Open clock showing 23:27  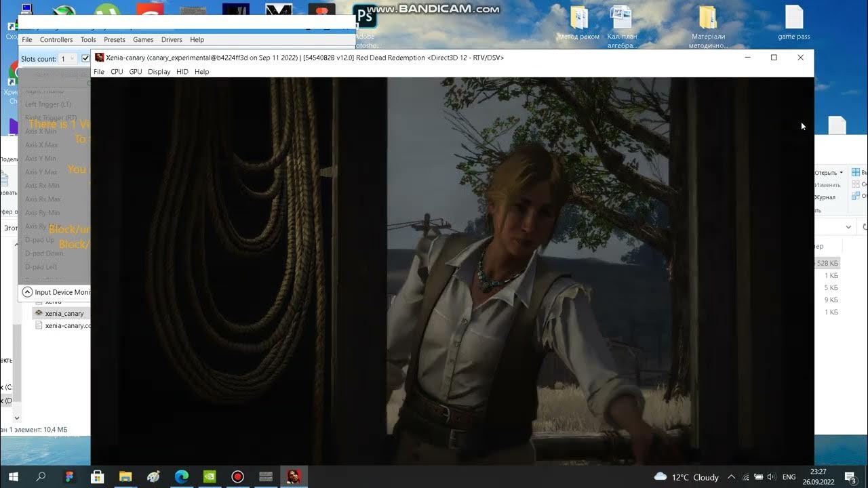818,477
